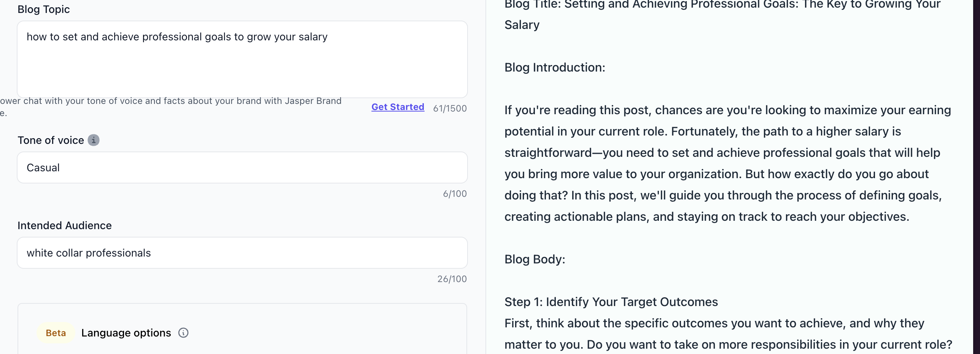
Task: Click the Blog Title line in output
Action: (x=722, y=5)
